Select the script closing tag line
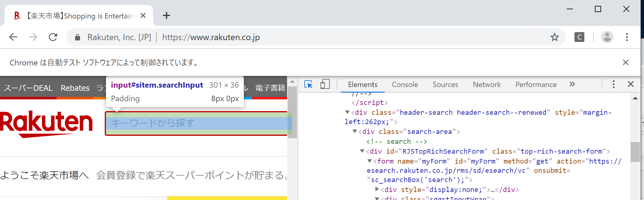The width and height of the screenshot is (644, 200). click(x=370, y=102)
